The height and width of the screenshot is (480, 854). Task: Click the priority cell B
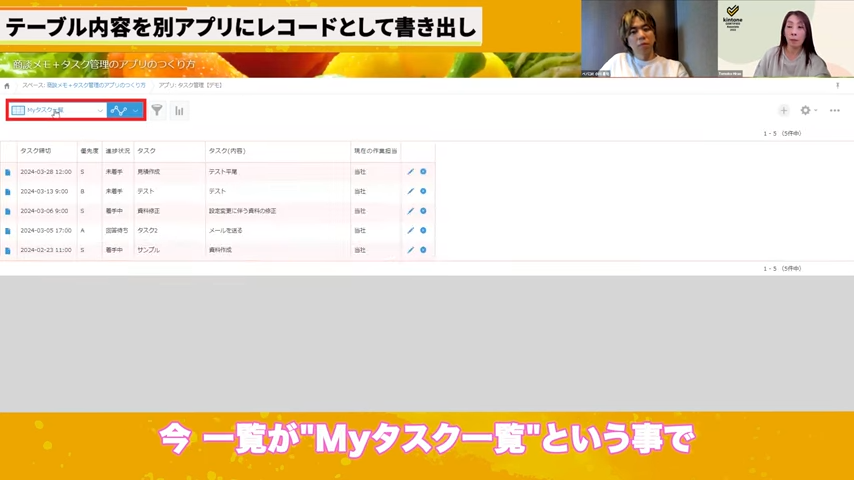coord(83,191)
